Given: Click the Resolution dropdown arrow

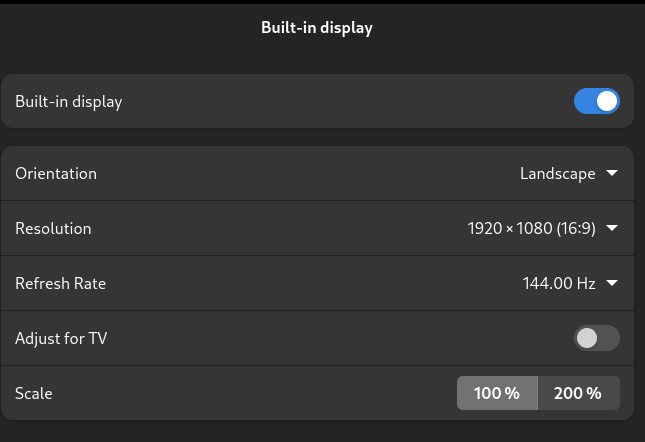Looking at the screenshot, I should (612, 228).
